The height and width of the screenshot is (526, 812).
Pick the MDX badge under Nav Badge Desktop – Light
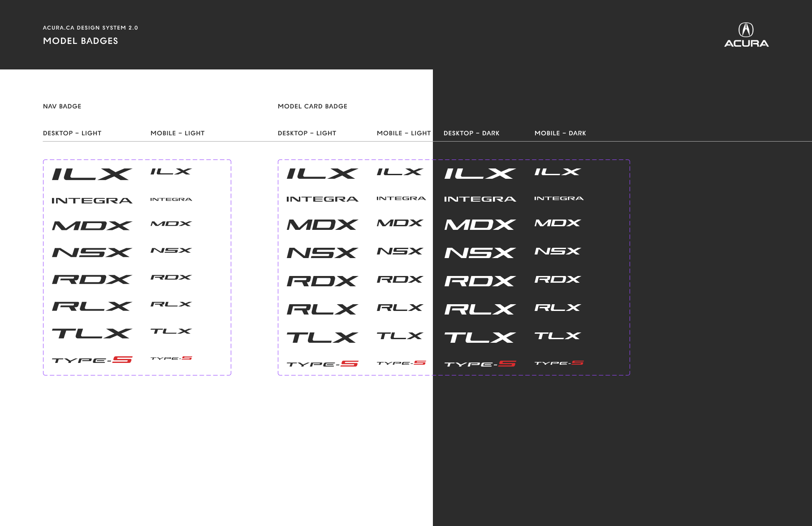coord(92,226)
